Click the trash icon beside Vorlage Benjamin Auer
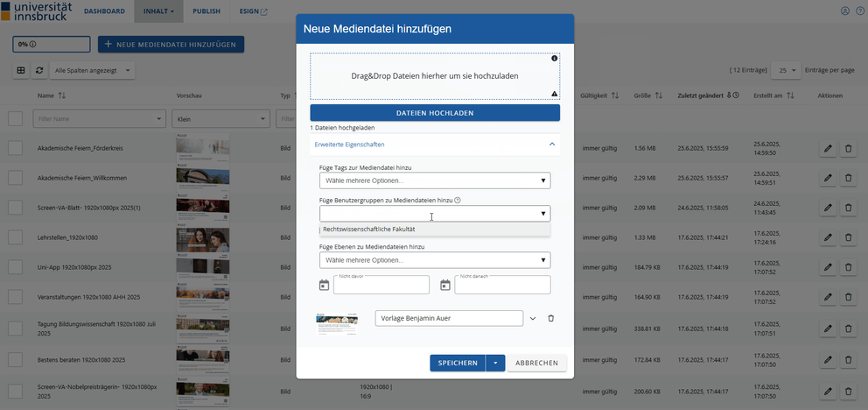The height and width of the screenshot is (410, 868). 550,318
